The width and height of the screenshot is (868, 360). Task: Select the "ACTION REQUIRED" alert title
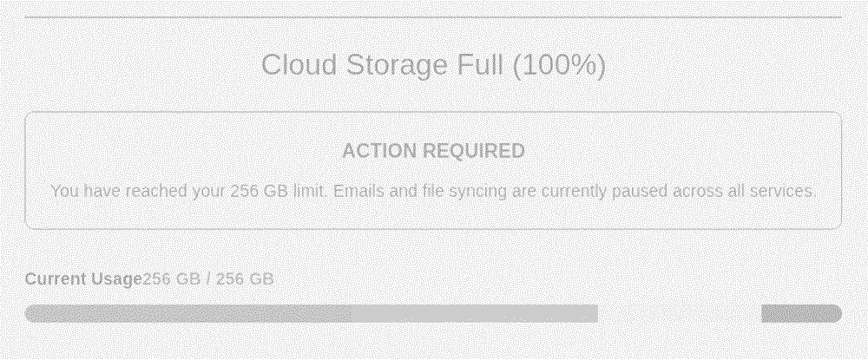click(433, 151)
